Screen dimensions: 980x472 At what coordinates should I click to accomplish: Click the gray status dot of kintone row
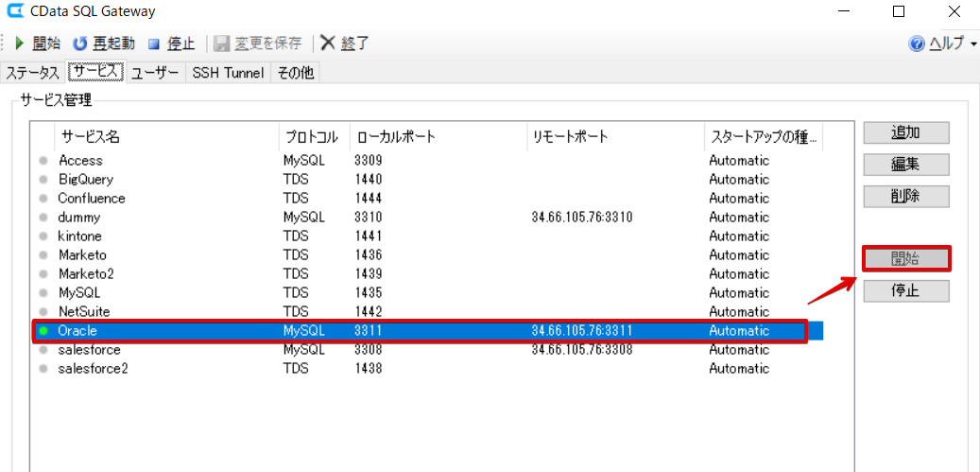(x=43, y=236)
